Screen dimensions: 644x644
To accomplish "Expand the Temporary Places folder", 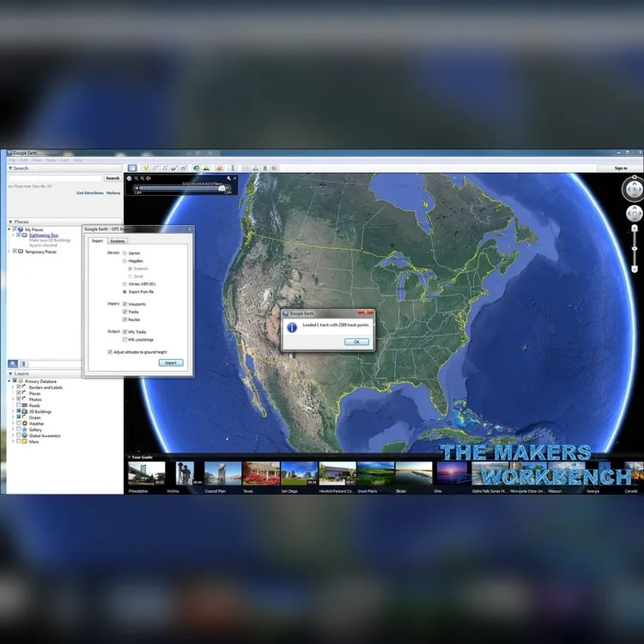I will point(9,252).
